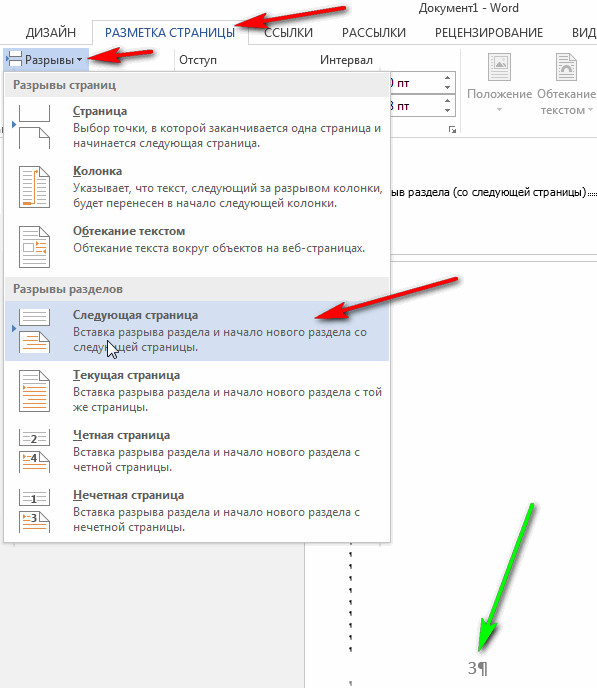This screenshot has height=688, width=597.
Task: Open paragraph settings dialog launcher
Action: point(452,130)
